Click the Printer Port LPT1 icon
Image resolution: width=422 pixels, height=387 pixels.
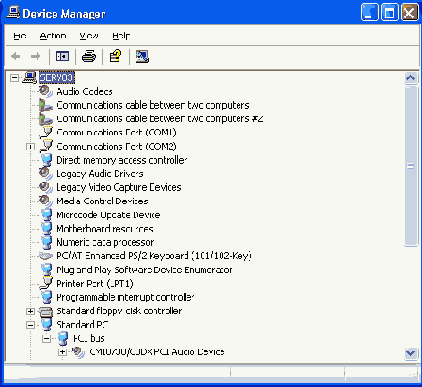click(x=46, y=283)
